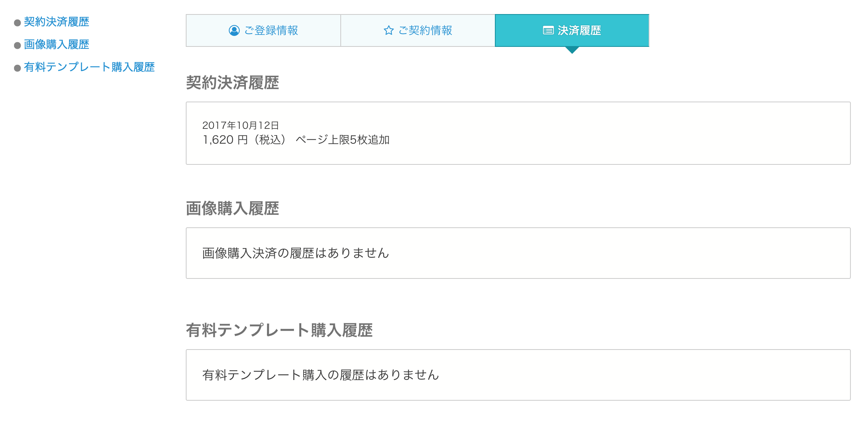Click bullet beside 画像購入履歴 sidebar link
Screen dimensions: 868x421
click(17, 45)
